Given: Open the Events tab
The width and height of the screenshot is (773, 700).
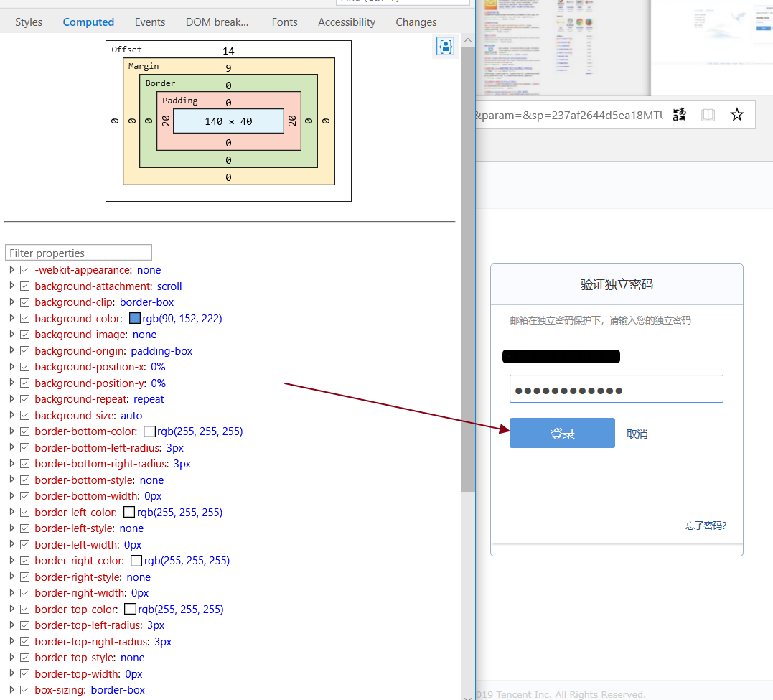Looking at the screenshot, I should point(150,22).
